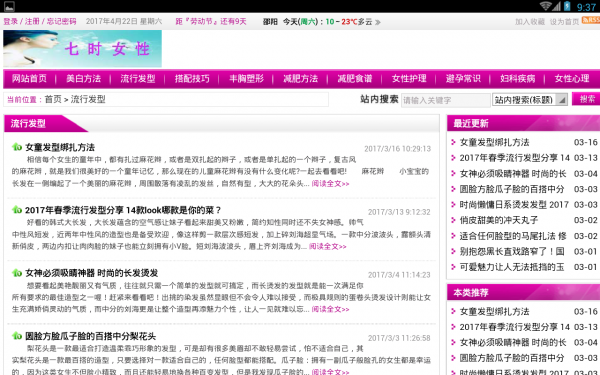Click the timestamp 2017/3/13 9:12:32
Viewport: 600px width, 375px height.
[x=399, y=212]
